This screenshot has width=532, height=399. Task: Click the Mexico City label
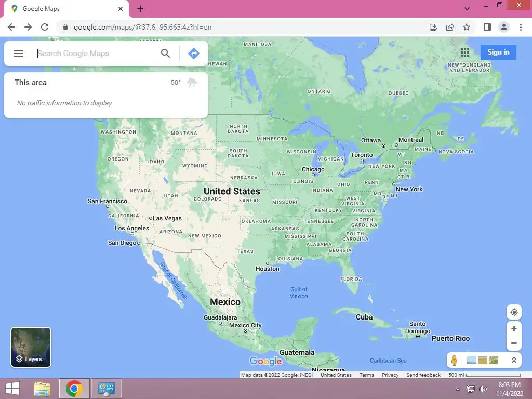[245, 325]
